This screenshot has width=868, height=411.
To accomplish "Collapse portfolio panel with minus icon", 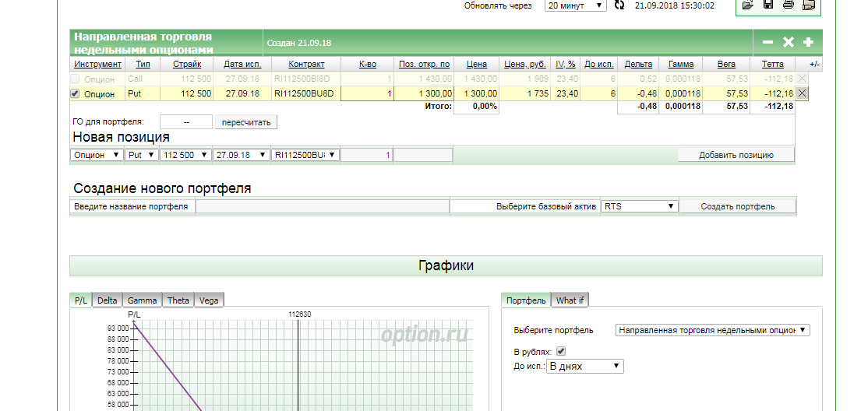I will (x=767, y=42).
